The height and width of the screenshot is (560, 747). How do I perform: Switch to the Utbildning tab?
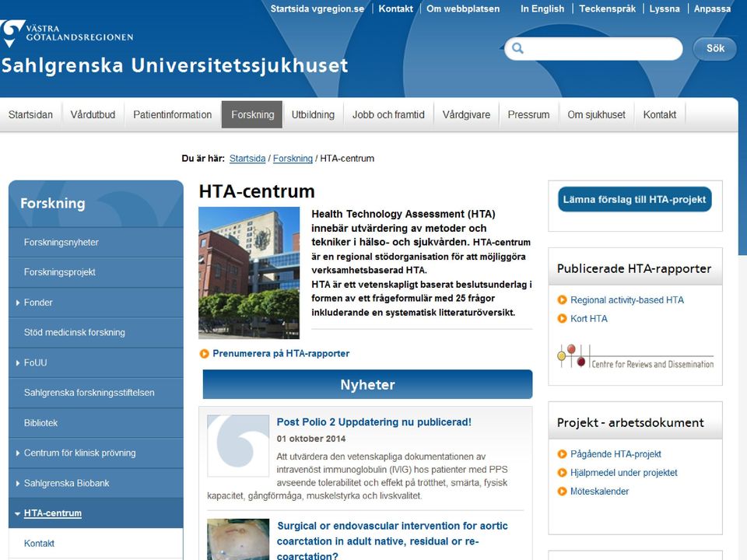[x=313, y=115]
